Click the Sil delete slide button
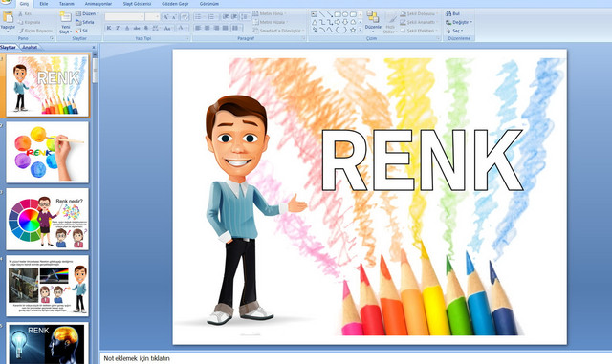This screenshot has height=364, width=612. 81,31
